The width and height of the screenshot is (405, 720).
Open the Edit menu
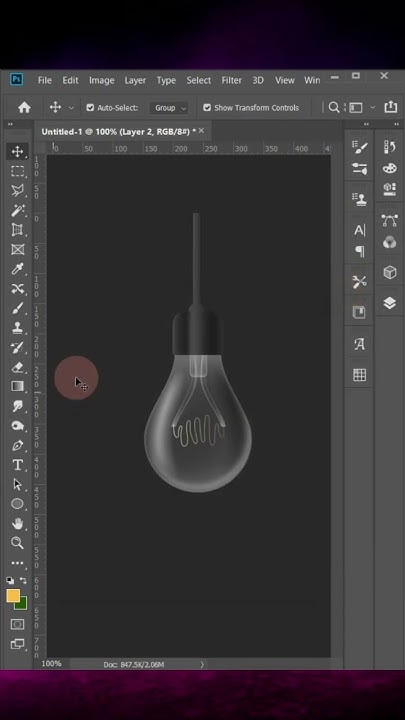(x=70, y=80)
